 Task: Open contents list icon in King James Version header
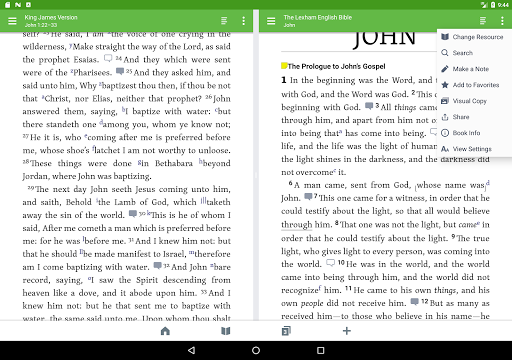(x=224, y=21)
